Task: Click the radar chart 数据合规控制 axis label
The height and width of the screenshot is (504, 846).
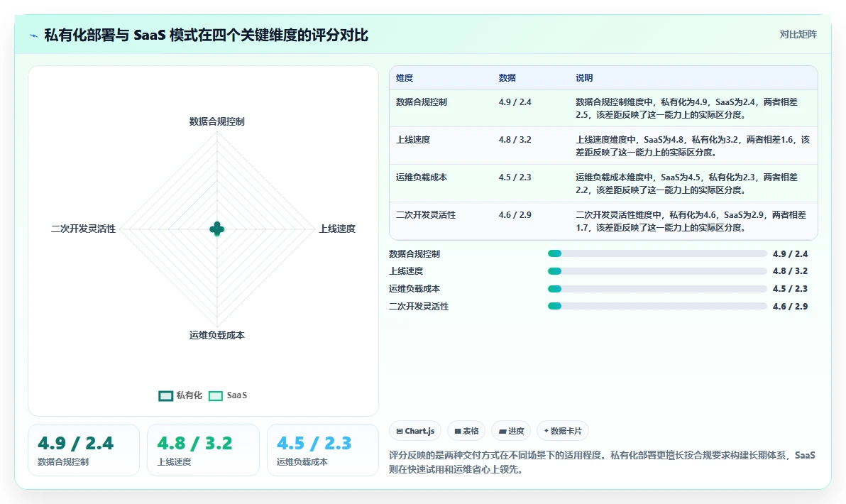Action: pyautogui.click(x=217, y=121)
